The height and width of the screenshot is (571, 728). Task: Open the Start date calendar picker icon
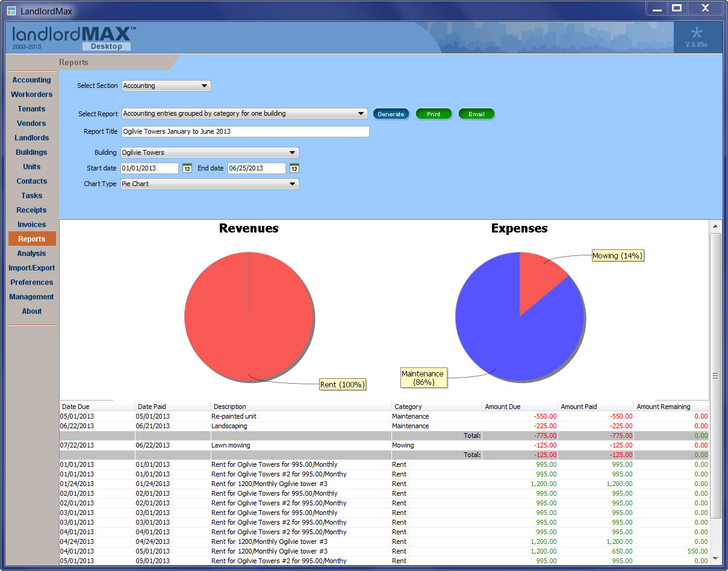pos(187,168)
